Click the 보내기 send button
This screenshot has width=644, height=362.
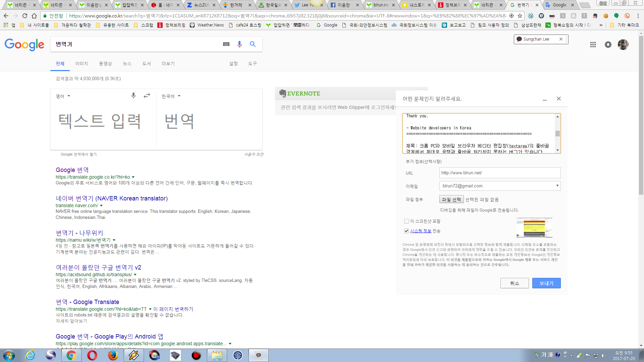pos(546,283)
